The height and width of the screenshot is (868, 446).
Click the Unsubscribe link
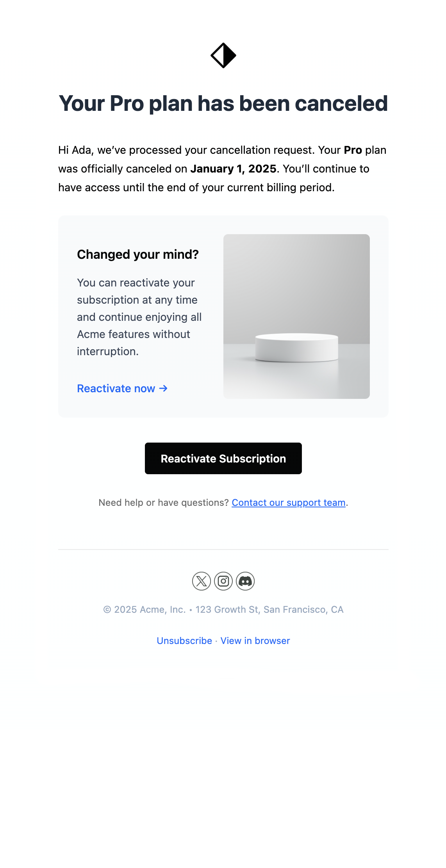(184, 641)
